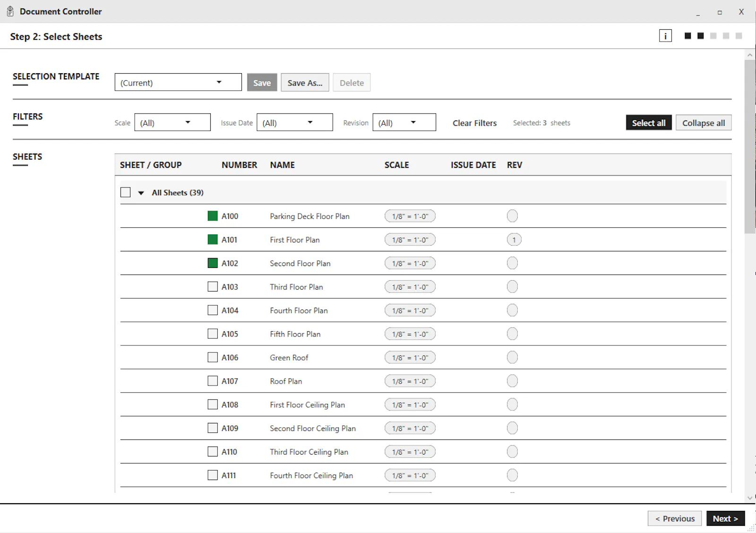Open the info icon beside step indicators

(665, 36)
